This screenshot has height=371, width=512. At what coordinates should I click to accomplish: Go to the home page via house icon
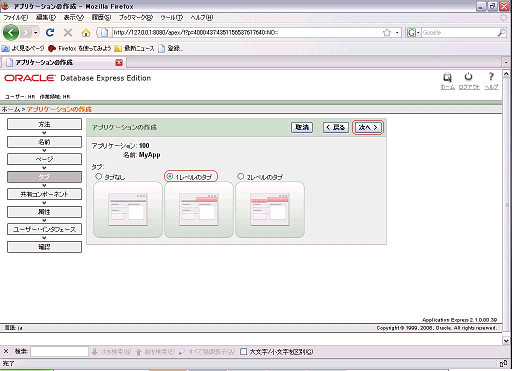(x=86, y=33)
